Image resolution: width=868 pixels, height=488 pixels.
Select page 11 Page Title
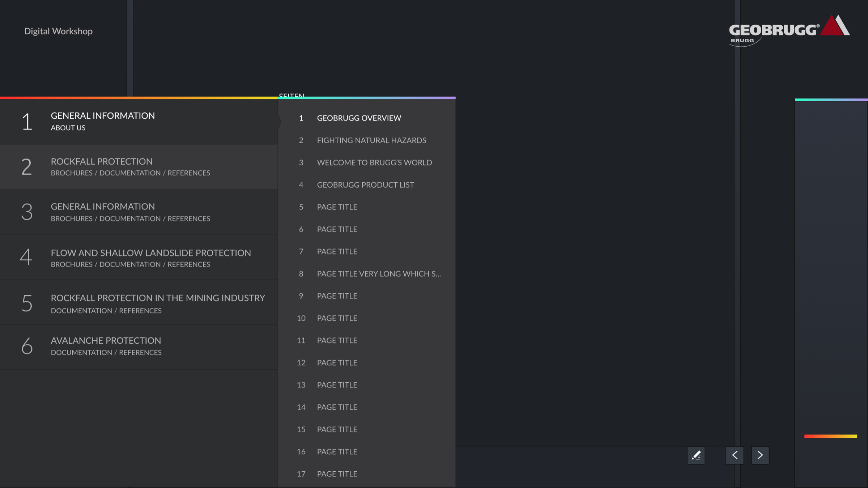[x=366, y=340]
